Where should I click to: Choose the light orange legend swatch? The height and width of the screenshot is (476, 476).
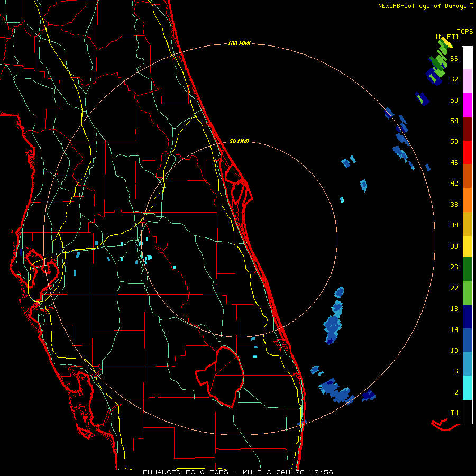pyautogui.click(x=467, y=200)
